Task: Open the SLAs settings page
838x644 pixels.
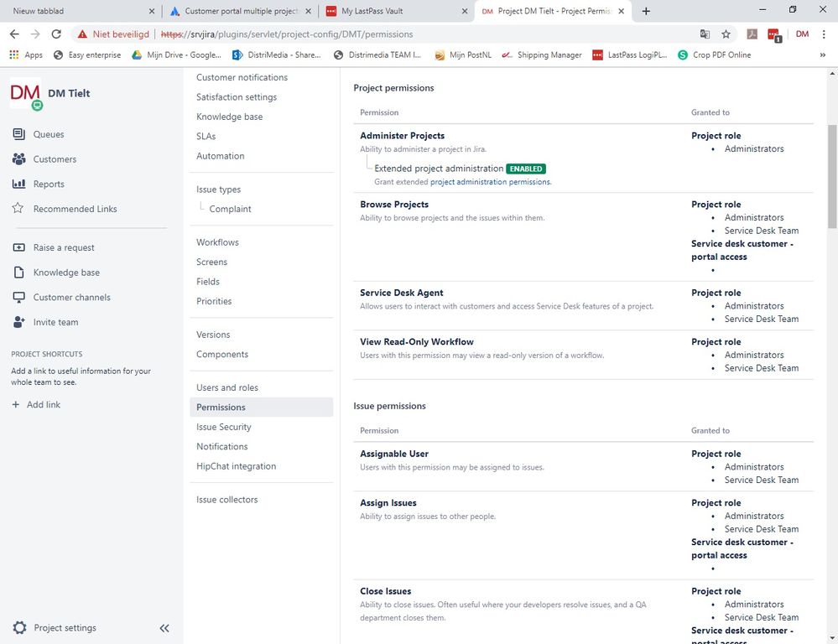Action: pos(206,137)
